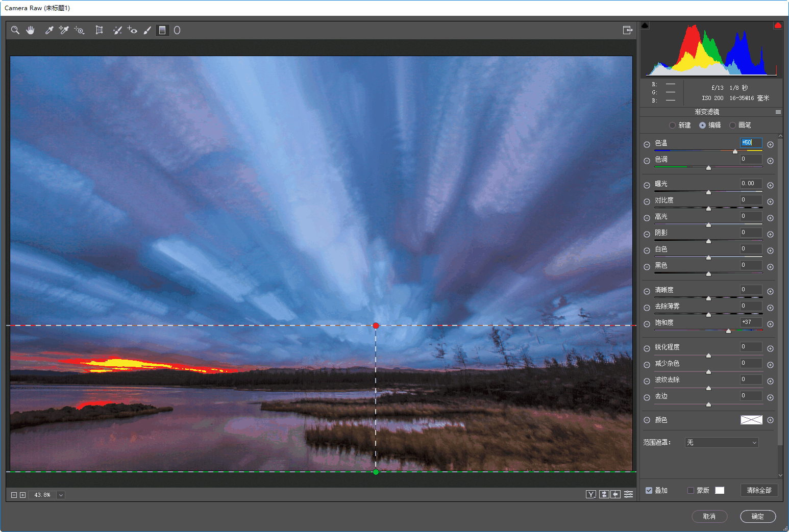This screenshot has width=789, height=532.
Task: Click the 颜色 color swatch
Action: [x=751, y=420]
